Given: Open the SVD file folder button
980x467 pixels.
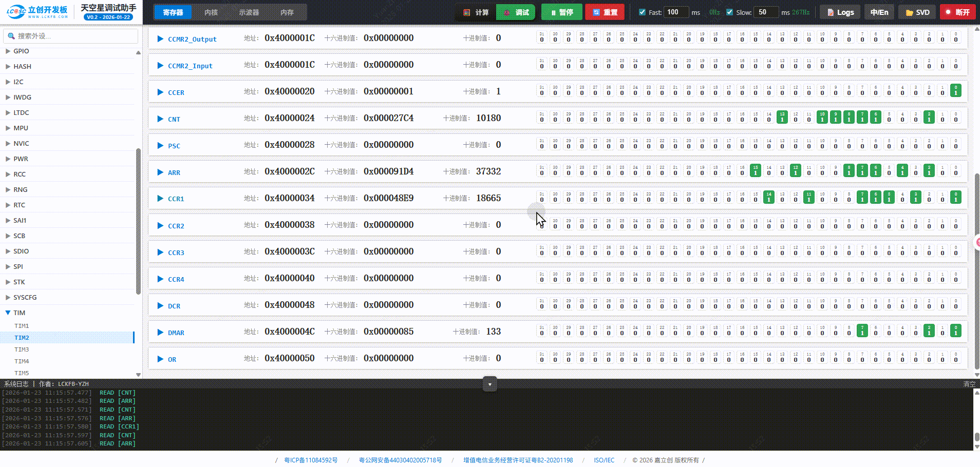Looking at the screenshot, I should click(917, 12).
